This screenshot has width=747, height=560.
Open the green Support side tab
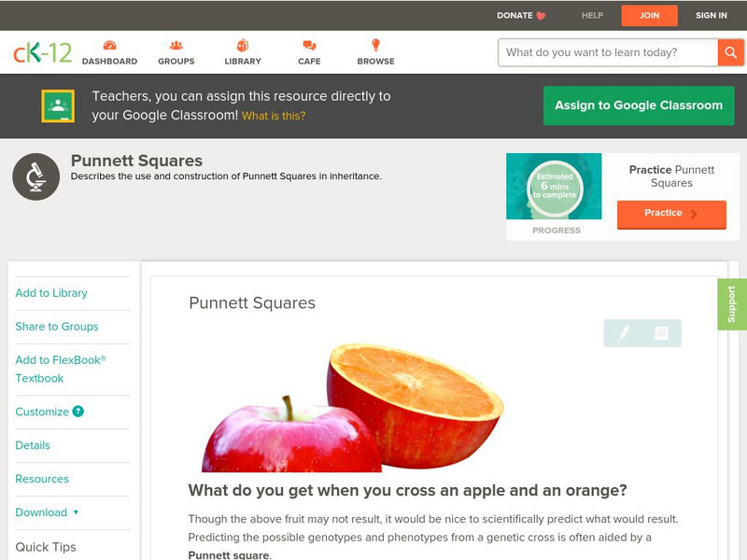(732, 304)
